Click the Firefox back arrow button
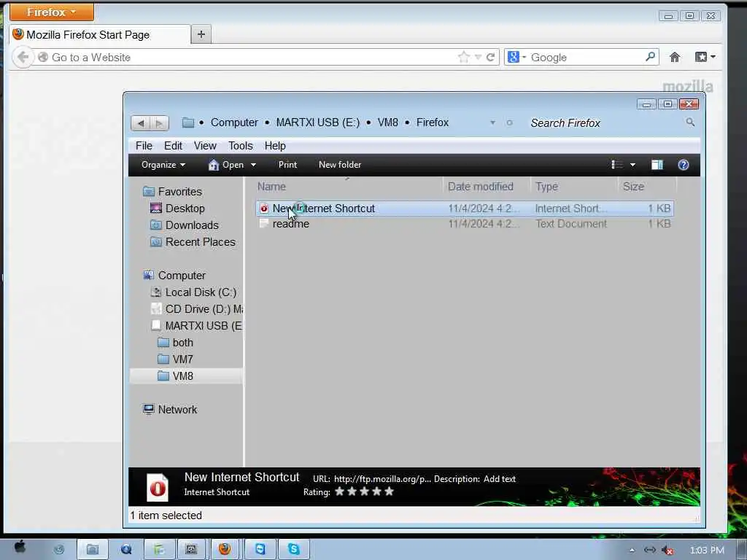 (x=23, y=57)
